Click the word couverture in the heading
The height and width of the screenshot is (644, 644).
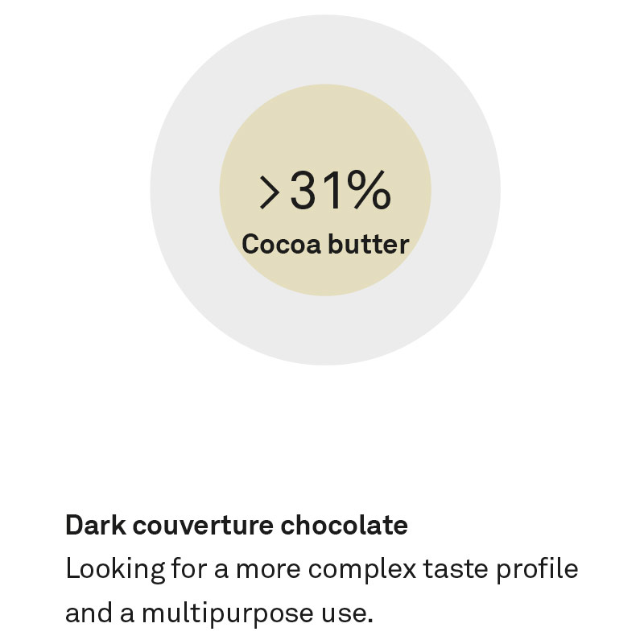pyautogui.click(x=203, y=526)
